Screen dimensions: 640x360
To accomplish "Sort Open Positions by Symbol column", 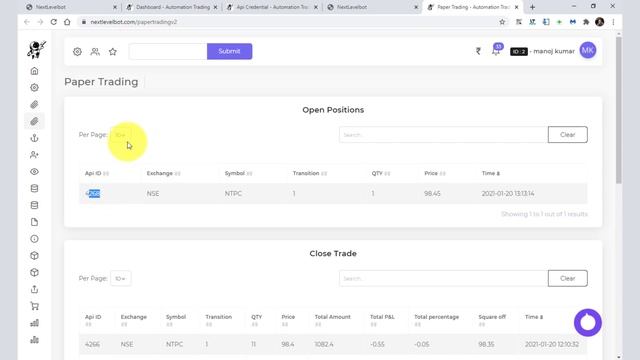I will [238, 173].
